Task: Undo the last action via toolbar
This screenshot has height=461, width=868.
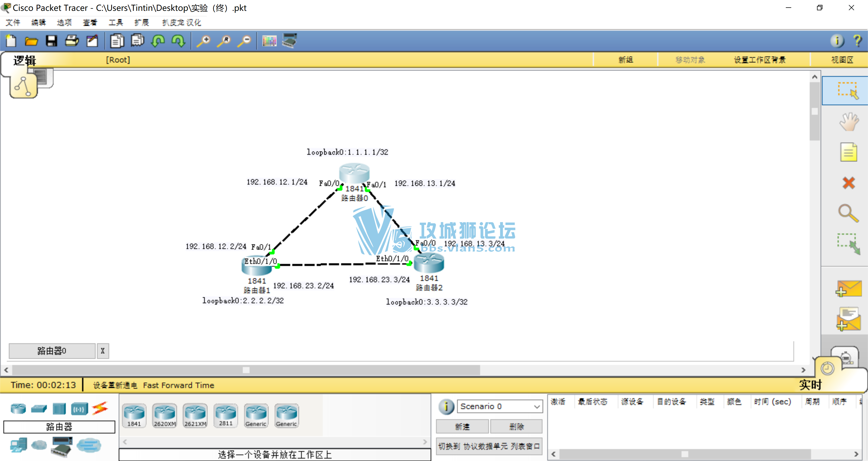Action: [158, 41]
